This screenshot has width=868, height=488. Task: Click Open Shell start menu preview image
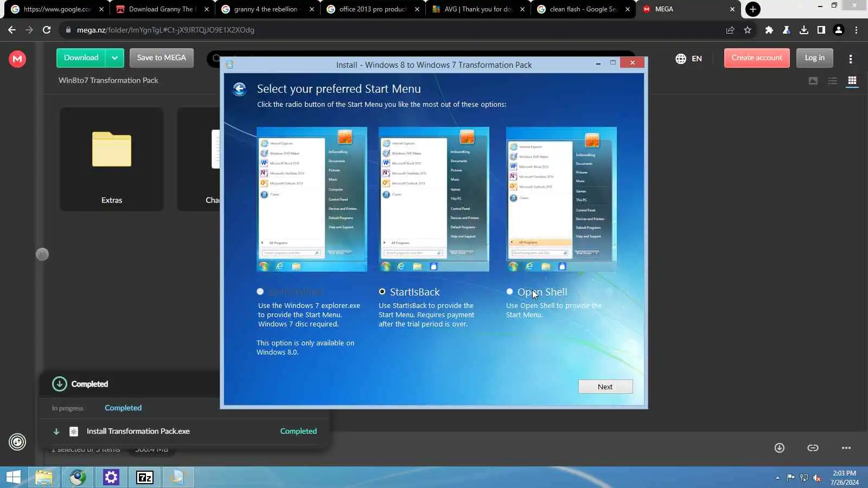pyautogui.click(x=561, y=199)
